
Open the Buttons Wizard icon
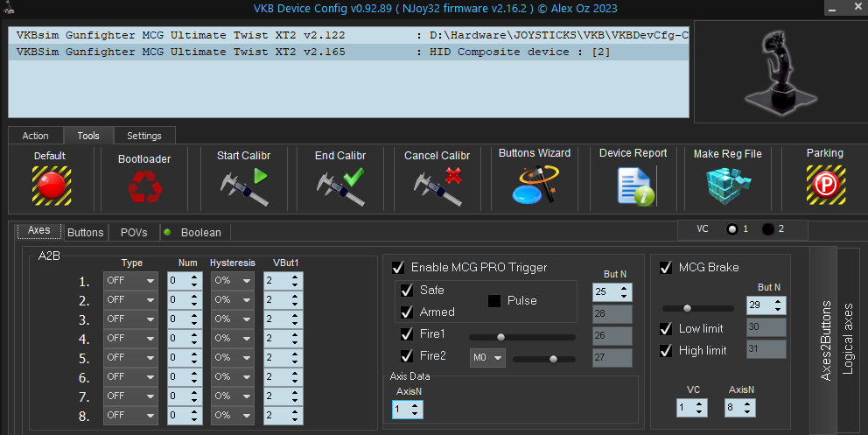click(535, 185)
